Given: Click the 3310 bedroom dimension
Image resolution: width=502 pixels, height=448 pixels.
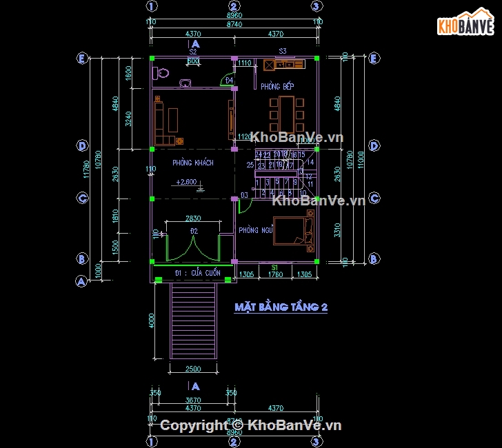Looking at the screenshot, I should [337, 230].
